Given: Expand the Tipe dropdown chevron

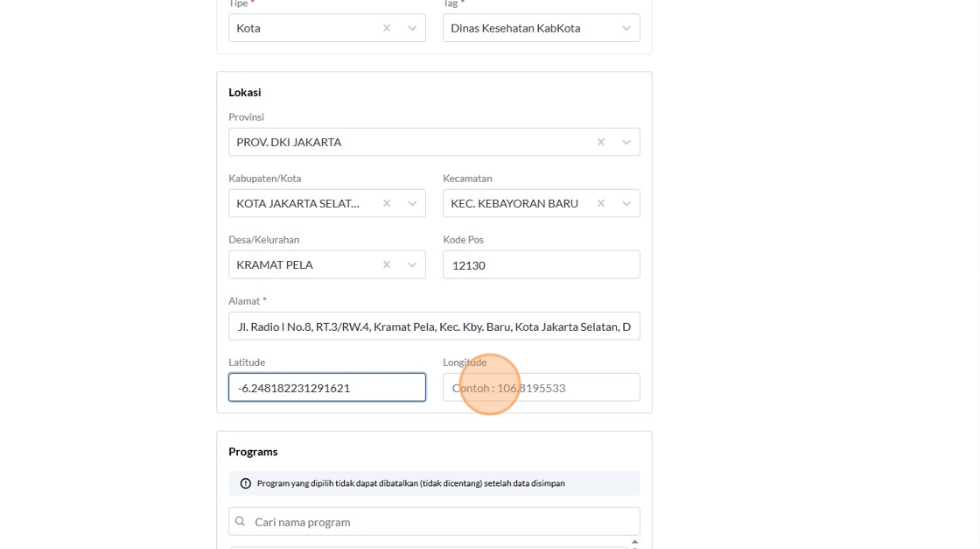Looking at the screenshot, I should click(x=412, y=28).
